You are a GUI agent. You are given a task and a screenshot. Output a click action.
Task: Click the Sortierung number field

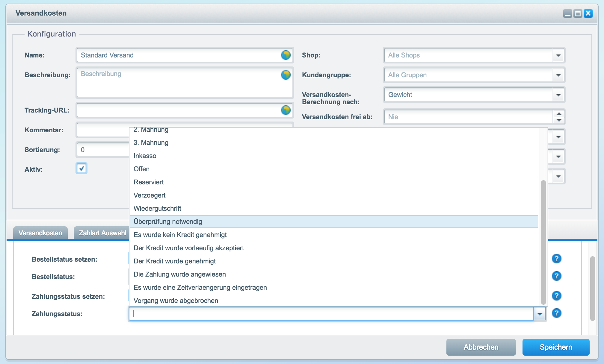(103, 150)
